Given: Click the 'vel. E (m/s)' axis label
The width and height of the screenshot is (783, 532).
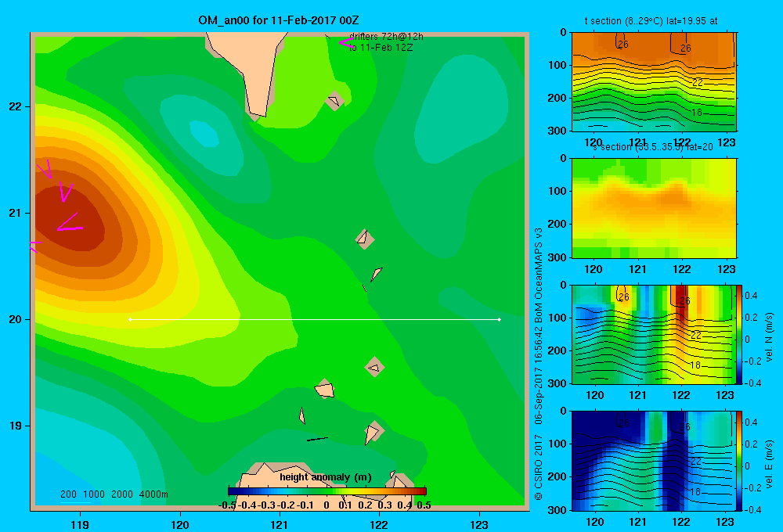Looking at the screenshot, I should (769, 464).
